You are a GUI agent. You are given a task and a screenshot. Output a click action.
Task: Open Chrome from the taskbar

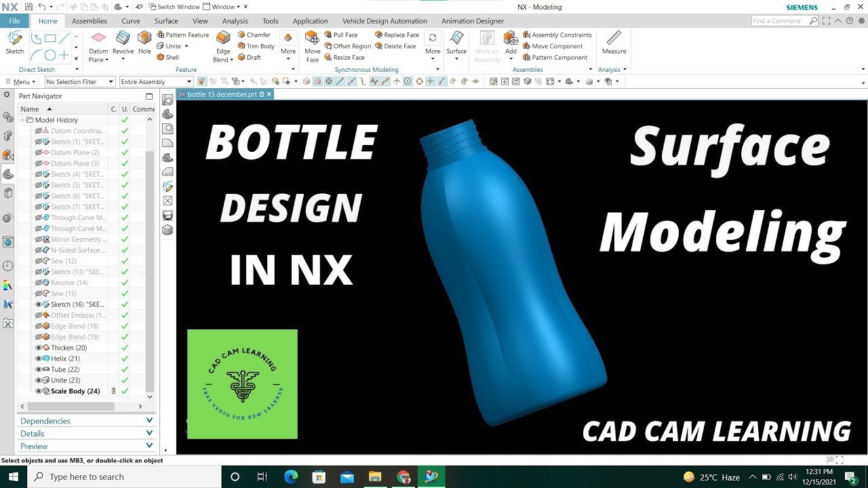pos(403,477)
